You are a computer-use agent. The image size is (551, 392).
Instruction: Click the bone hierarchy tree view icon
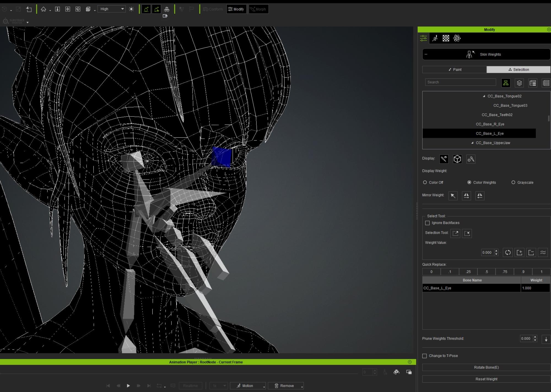click(506, 83)
